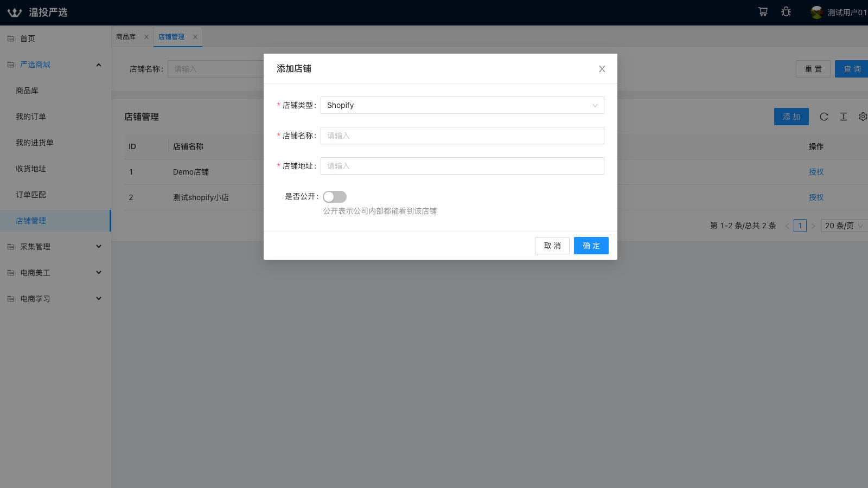Expand the 电商美工 sidebar menu
The image size is (868, 488).
[x=55, y=273]
